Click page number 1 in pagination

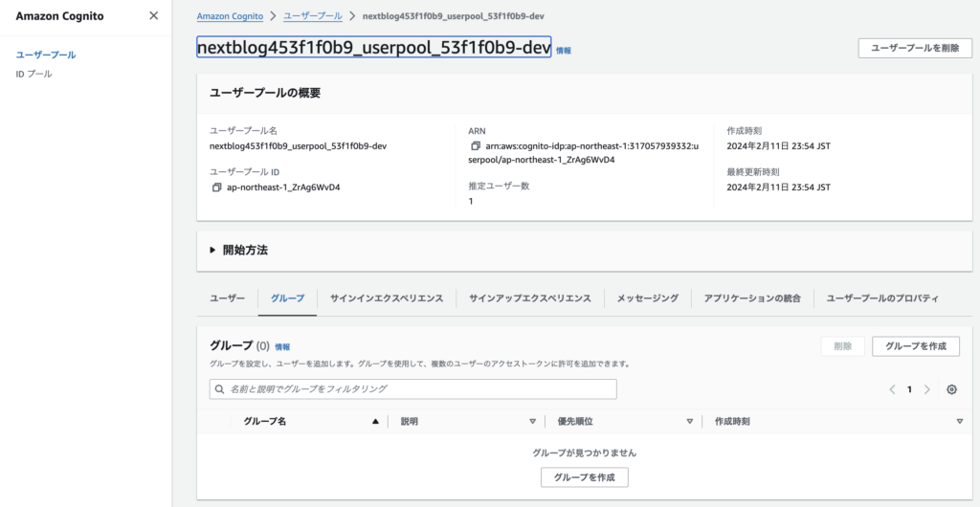909,389
